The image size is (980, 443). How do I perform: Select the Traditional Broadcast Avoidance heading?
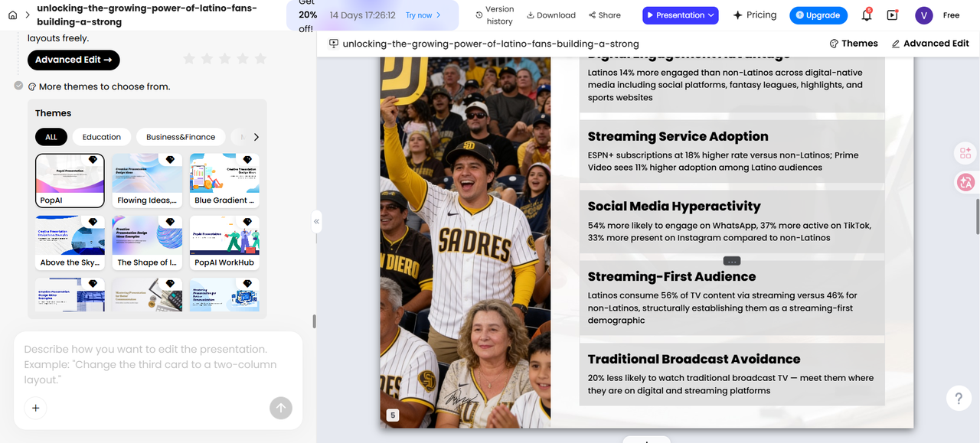click(x=694, y=359)
